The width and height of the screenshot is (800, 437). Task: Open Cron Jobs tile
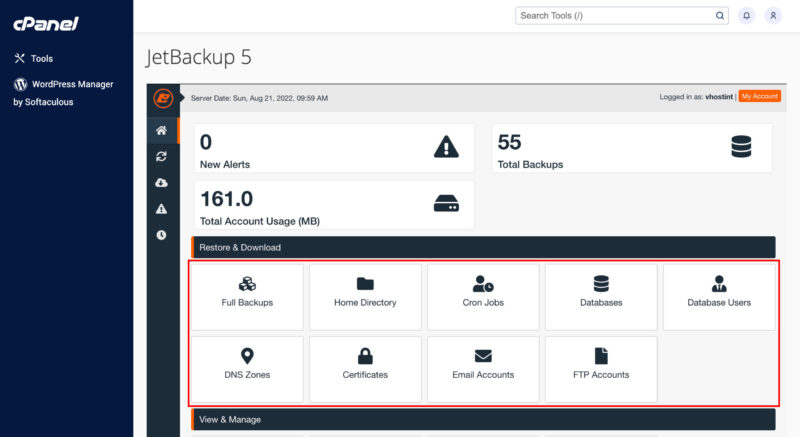tap(483, 297)
